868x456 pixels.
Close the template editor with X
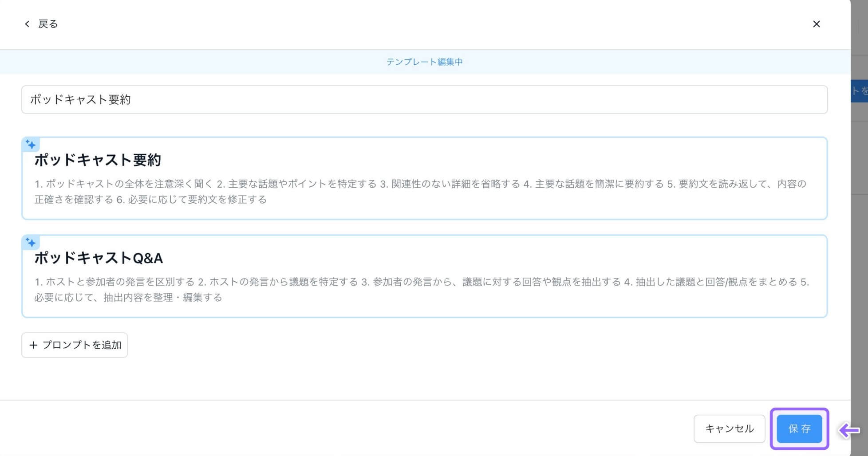(816, 24)
